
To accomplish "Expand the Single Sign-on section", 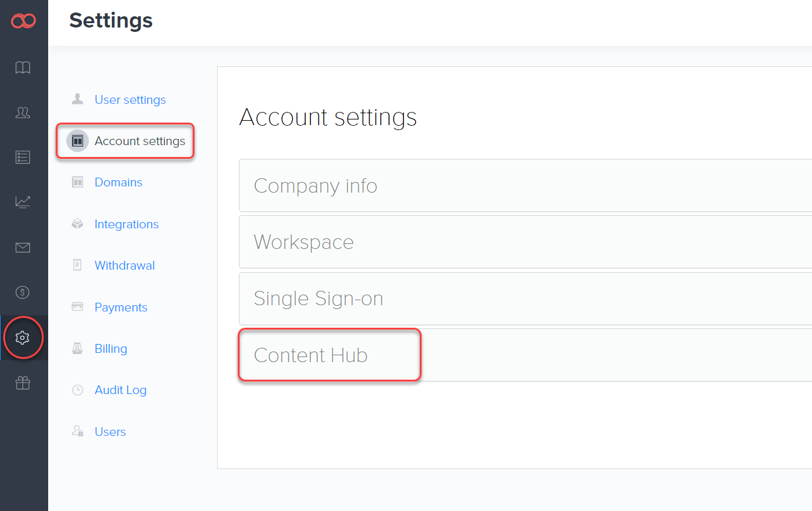I will click(x=318, y=298).
